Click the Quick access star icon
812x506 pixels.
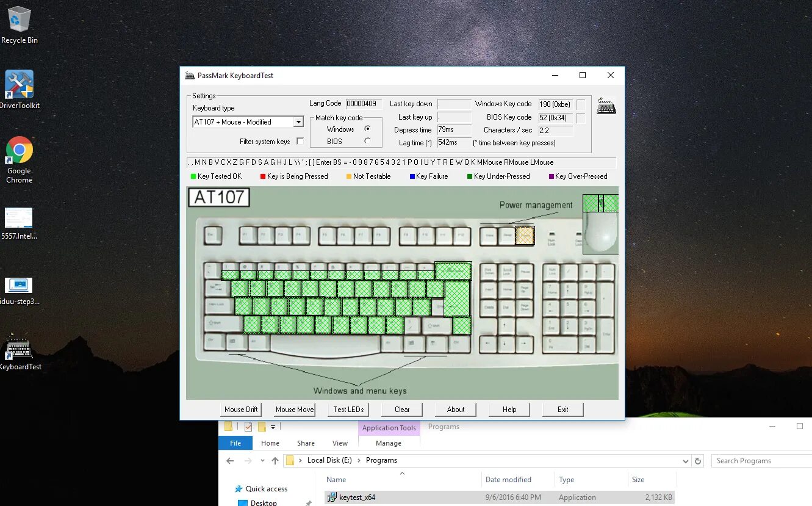click(x=238, y=489)
